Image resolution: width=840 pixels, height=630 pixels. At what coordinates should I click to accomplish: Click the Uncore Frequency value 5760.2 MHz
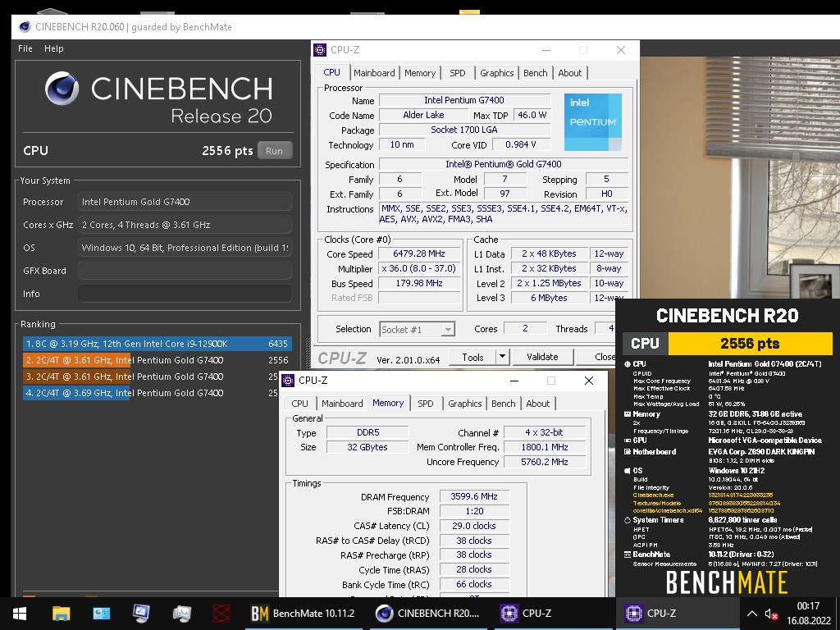tap(545, 462)
